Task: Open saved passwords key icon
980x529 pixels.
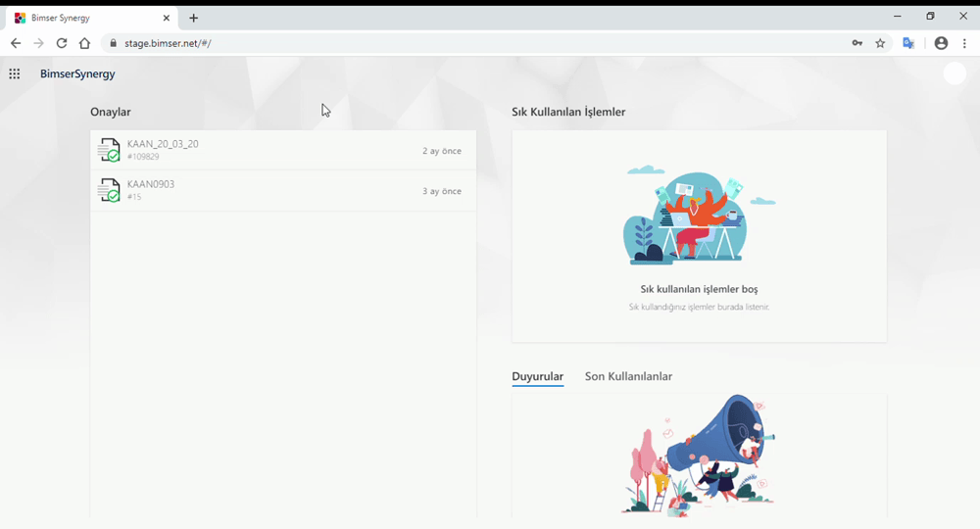Action: (857, 43)
